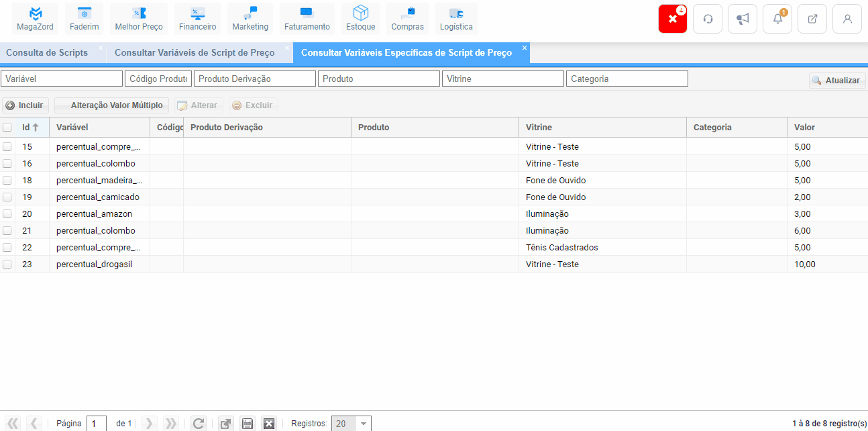Screen dimensions: 868x431
Task: Open the Registros per-page dropdown
Action: (x=364, y=424)
